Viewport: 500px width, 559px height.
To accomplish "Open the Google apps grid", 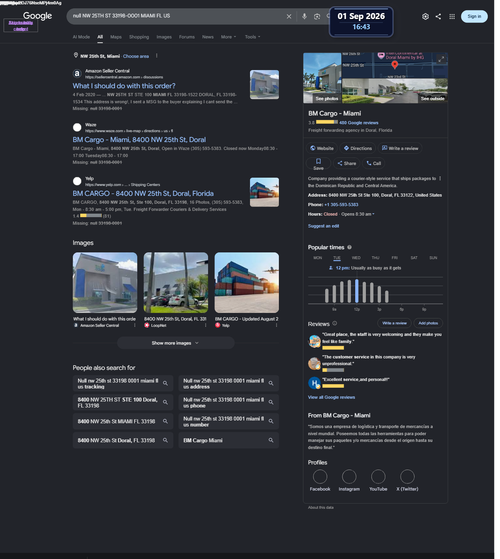I will 452,16.
